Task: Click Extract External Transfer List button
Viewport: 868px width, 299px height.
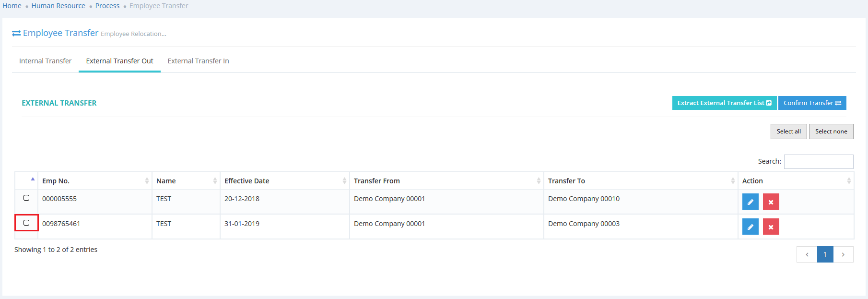Action: coord(724,103)
